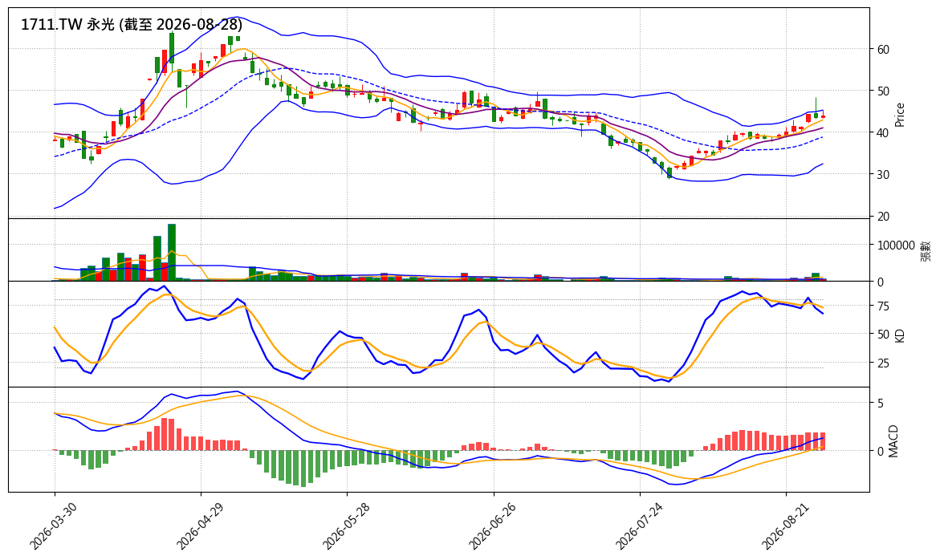This screenshot has width=940, height=560.
Task: Select the 25 tick on the KD axis
Action: coord(883,363)
